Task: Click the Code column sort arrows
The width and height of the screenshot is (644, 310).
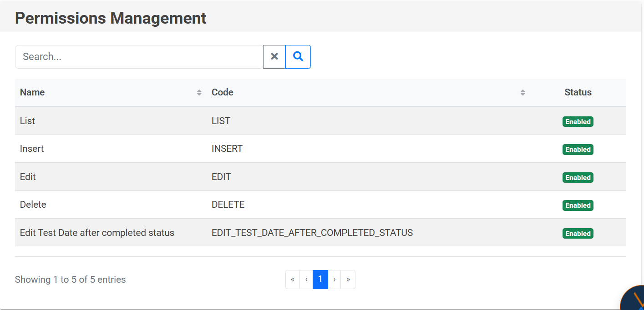Action: coord(522,93)
